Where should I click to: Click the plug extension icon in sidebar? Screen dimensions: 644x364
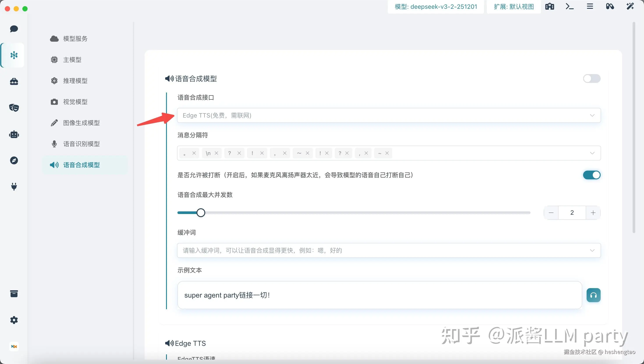(x=14, y=187)
